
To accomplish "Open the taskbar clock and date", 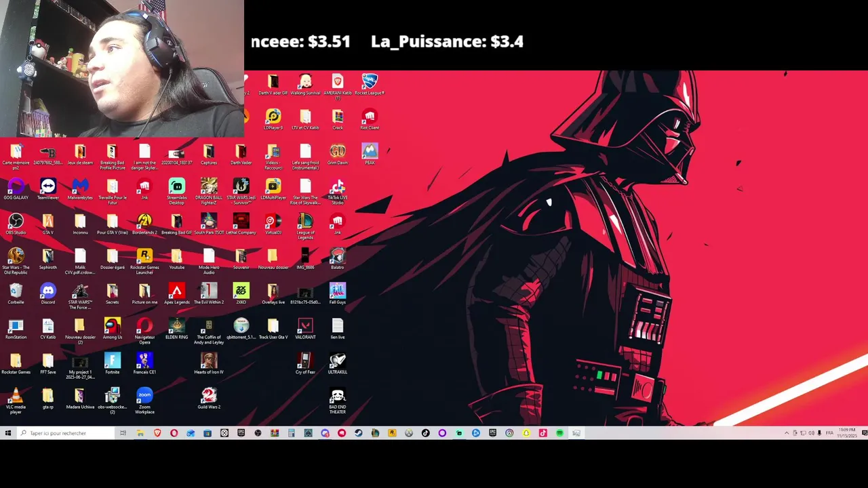I will (847, 433).
